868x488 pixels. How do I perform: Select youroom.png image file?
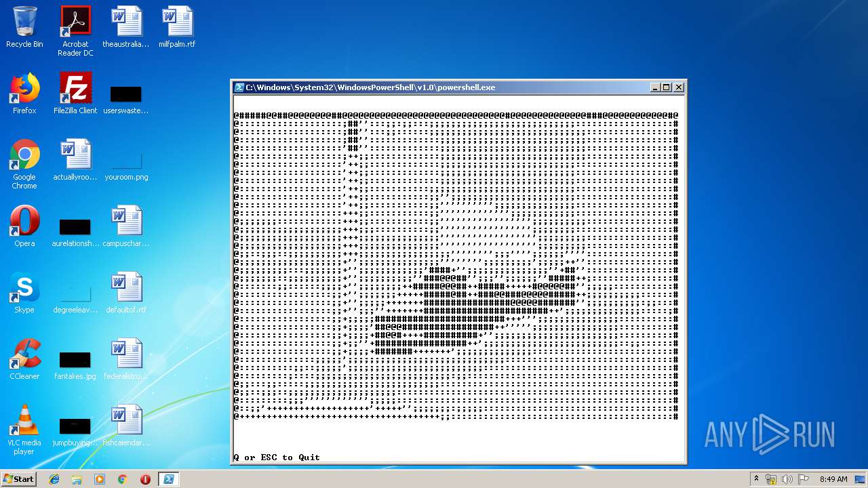(126, 167)
